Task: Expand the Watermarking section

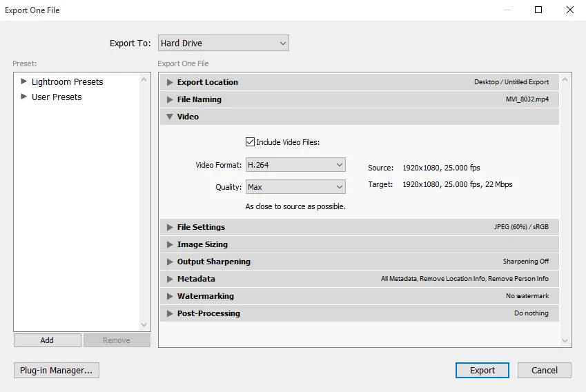Action: 170,296
